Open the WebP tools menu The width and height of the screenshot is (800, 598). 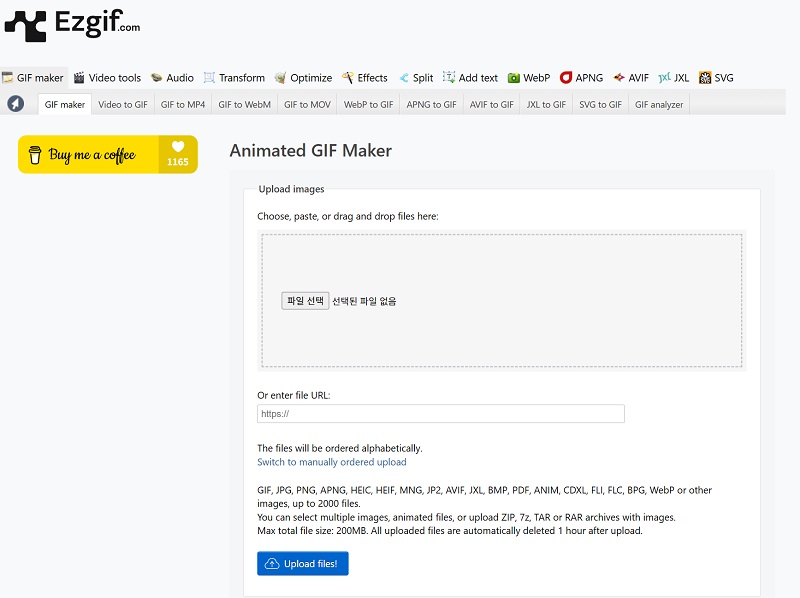(529, 78)
